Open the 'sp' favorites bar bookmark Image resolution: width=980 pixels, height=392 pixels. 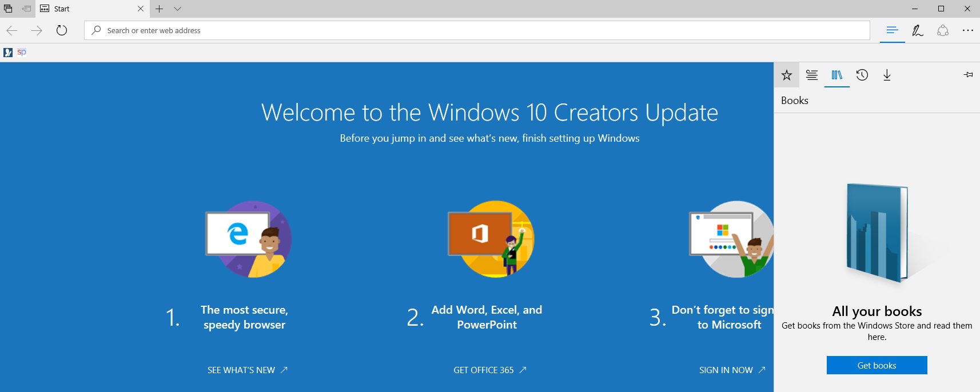pyautogui.click(x=22, y=52)
